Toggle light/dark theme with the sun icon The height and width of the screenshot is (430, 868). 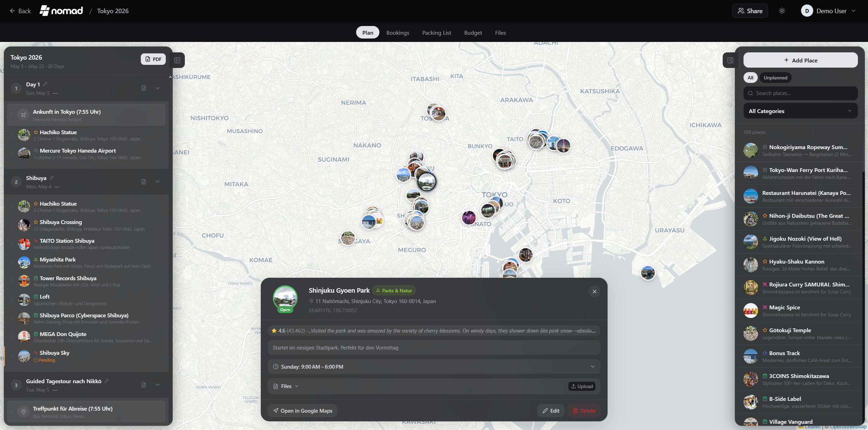[782, 11]
